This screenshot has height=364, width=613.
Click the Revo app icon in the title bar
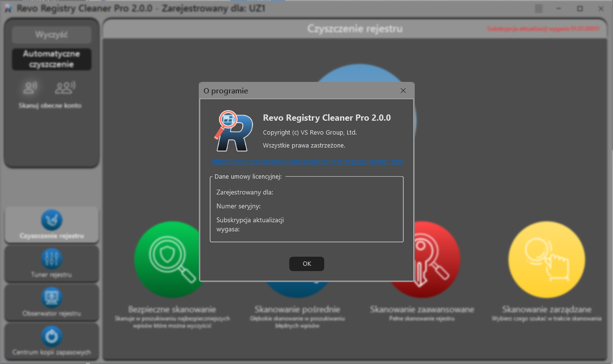point(8,9)
